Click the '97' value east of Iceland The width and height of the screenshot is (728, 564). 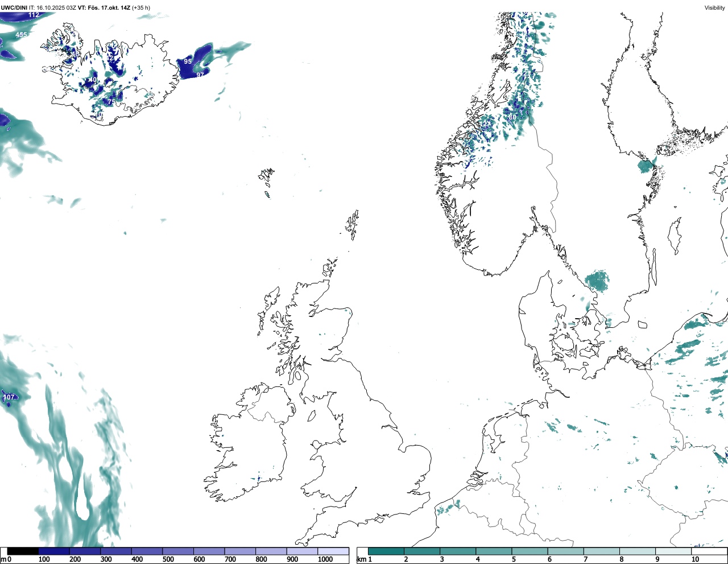point(200,75)
